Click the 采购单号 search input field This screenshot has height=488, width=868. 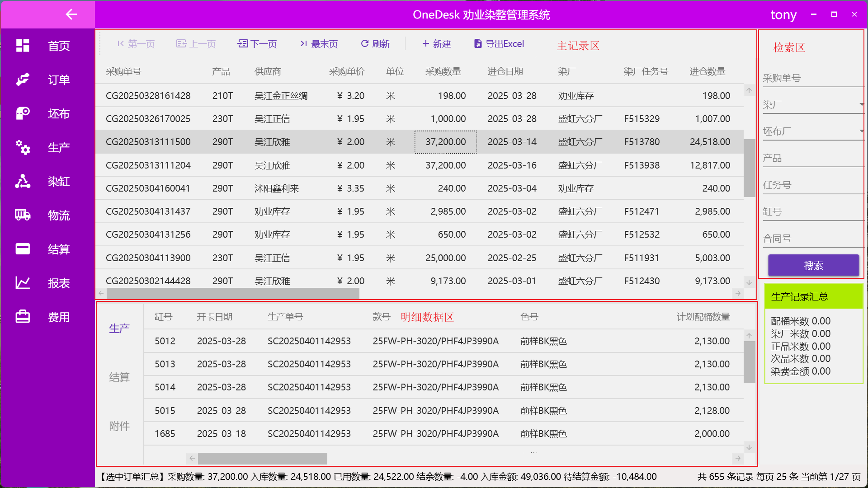(x=811, y=78)
